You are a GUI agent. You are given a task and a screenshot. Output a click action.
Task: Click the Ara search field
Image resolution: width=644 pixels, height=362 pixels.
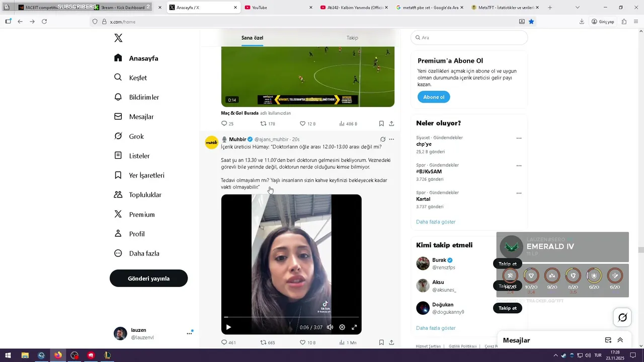click(469, 38)
